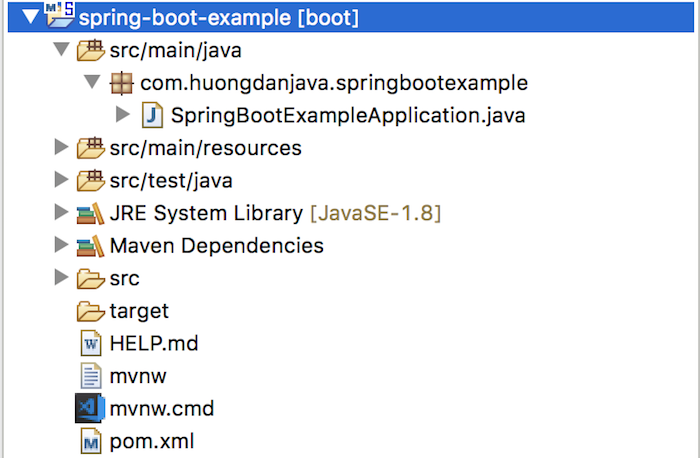Click the HELP.md document icon
The width and height of the screenshot is (700, 458).
tap(91, 343)
